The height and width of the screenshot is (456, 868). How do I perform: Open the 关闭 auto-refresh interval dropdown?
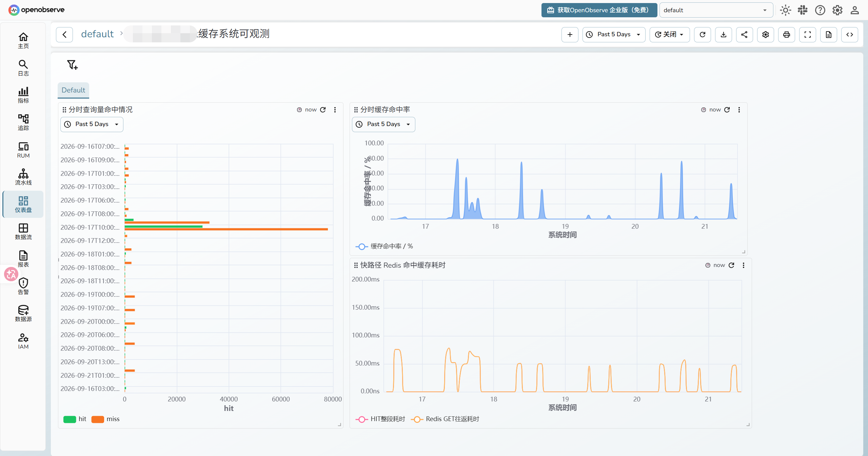click(x=670, y=35)
